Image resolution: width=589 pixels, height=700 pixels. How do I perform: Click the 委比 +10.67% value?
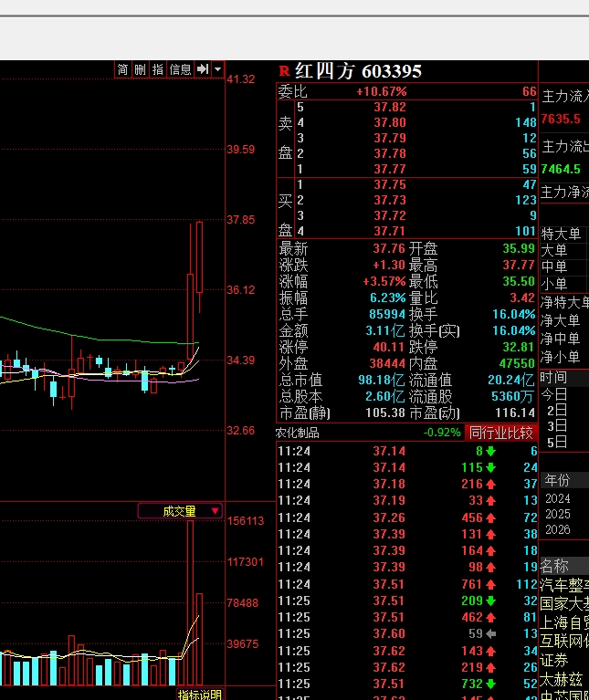pyautogui.click(x=382, y=91)
